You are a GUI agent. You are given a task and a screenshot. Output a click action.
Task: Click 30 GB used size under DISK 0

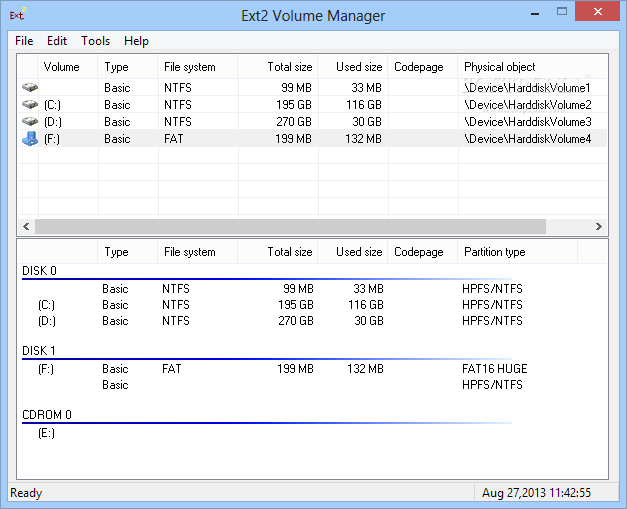point(369,321)
